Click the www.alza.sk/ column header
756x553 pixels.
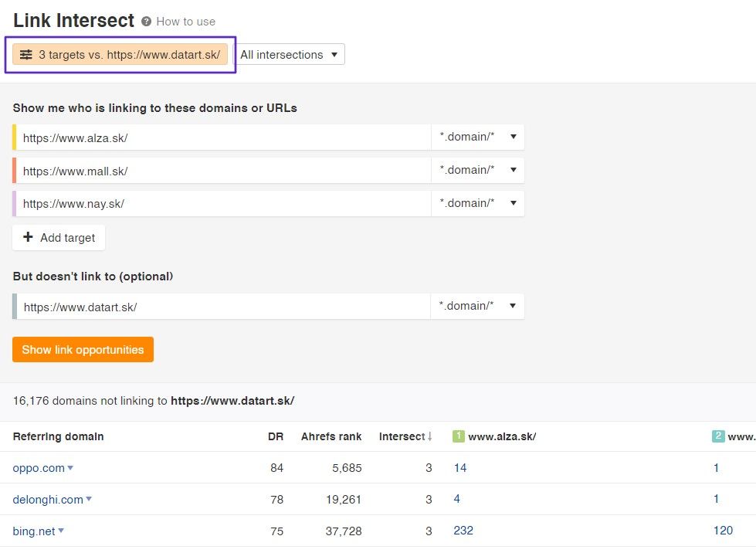point(502,437)
